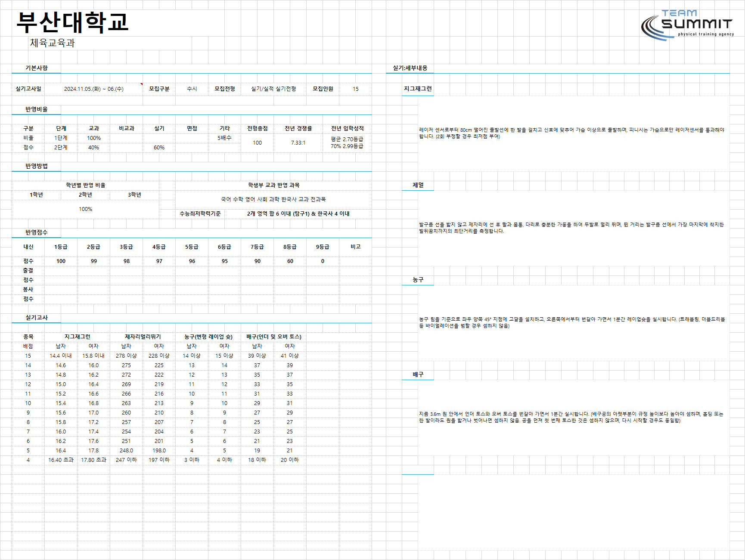Select the 5배수 cell
This screenshot has height=560, width=745.
(x=225, y=138)
